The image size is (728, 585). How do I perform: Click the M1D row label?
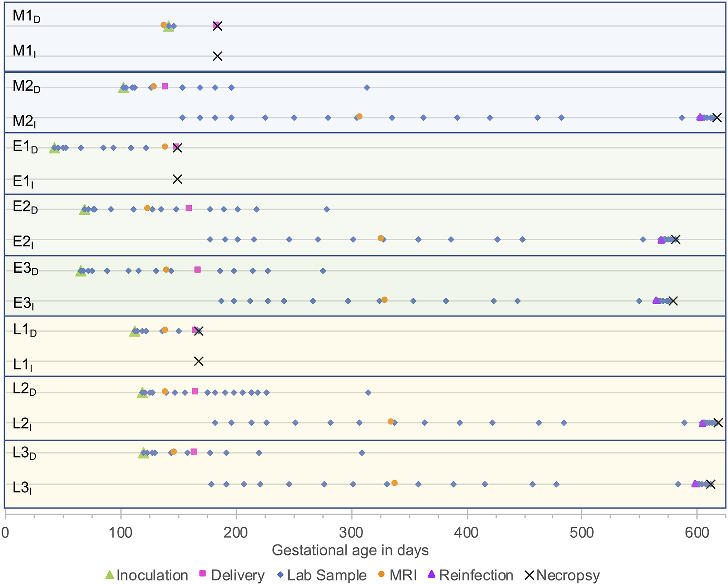26,16
